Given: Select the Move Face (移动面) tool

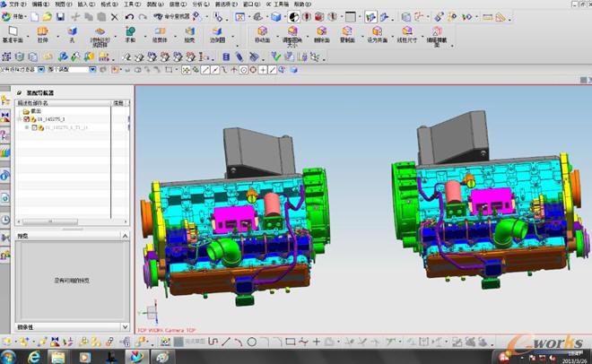Looking at the screenshot, I should [261, 35].
